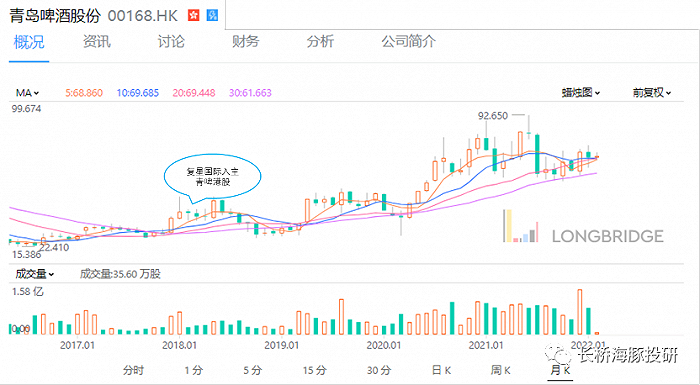The height and width of the screenshot is (385, 700).
Task: Select the 5分 timeframe
Action: [x=253, y=370]
